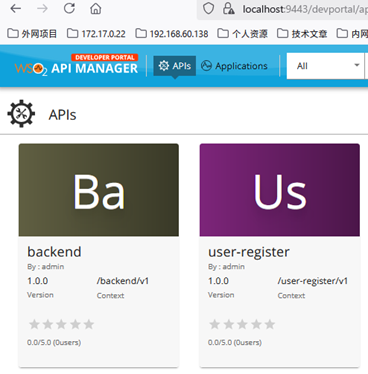Rate user-register with the first star
Viewport: 368px width, 374px height.
(215, 324)
